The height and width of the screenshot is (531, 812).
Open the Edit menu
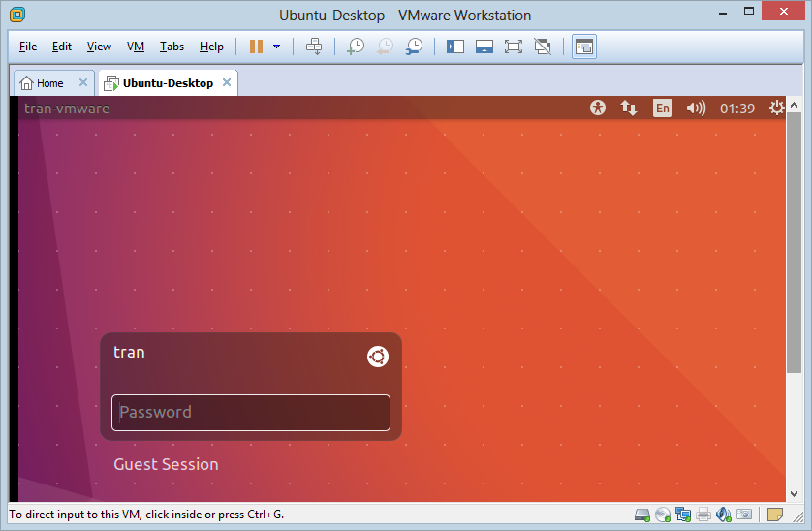coord(62,47)
